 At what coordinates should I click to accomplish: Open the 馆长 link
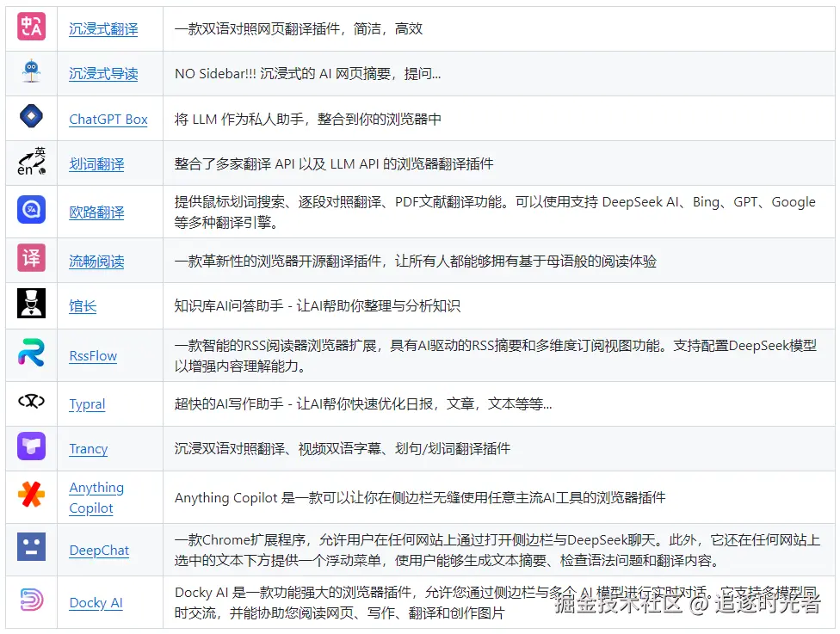(83, 305)
